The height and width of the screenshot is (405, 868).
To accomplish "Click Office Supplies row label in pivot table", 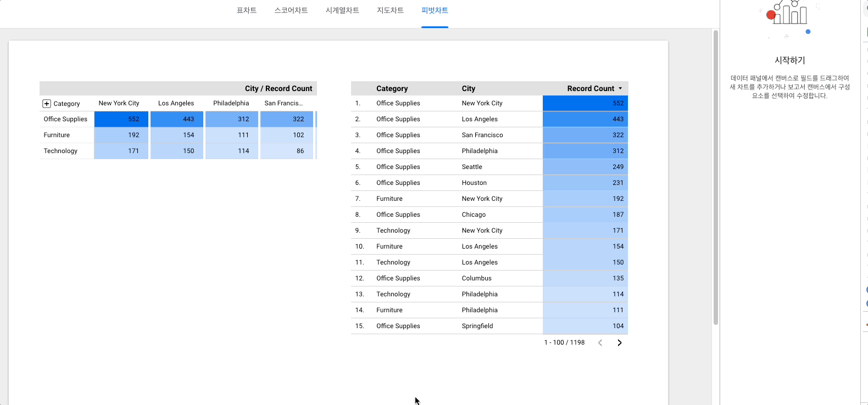I will pyautogui.click(x=65, y=119).
